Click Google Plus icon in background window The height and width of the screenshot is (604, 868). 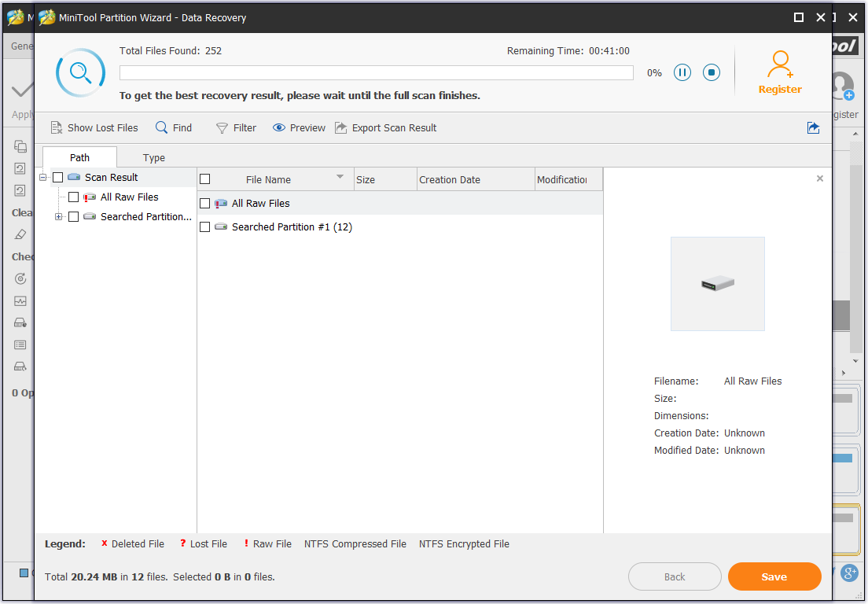click(x=849, y=573)
